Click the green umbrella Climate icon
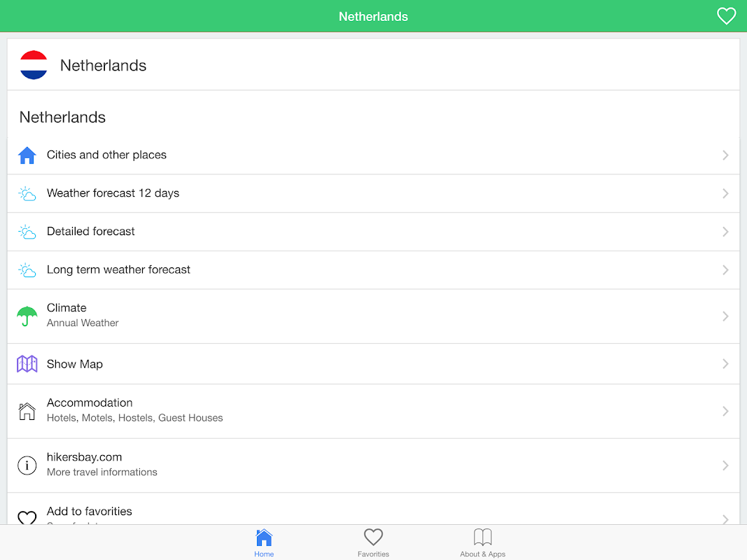Image resolution: width=747 pixels, height=560 pixels. click(x=27, y=316)
